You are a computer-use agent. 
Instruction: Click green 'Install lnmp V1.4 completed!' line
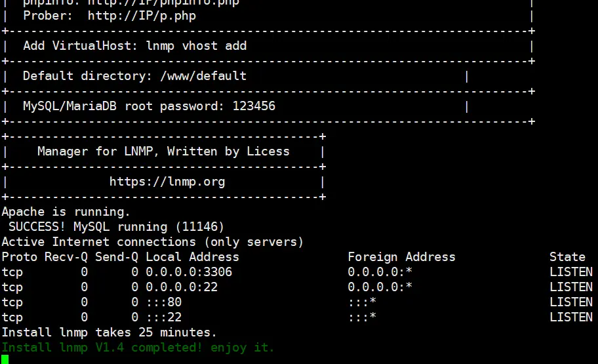(x=138, y=348)
